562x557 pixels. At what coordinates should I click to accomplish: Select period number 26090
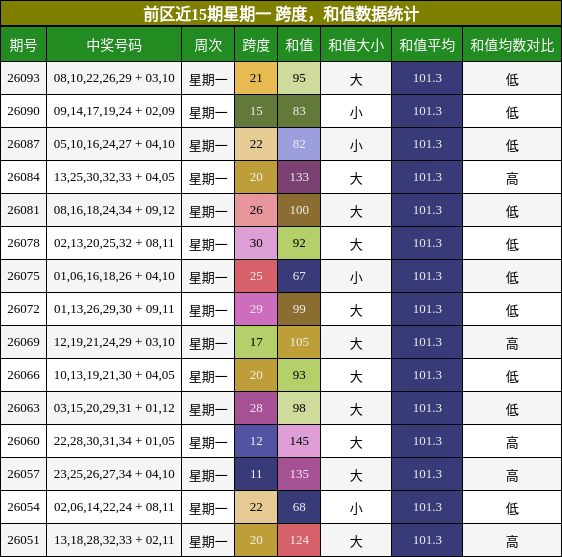[x=23, y=111]
